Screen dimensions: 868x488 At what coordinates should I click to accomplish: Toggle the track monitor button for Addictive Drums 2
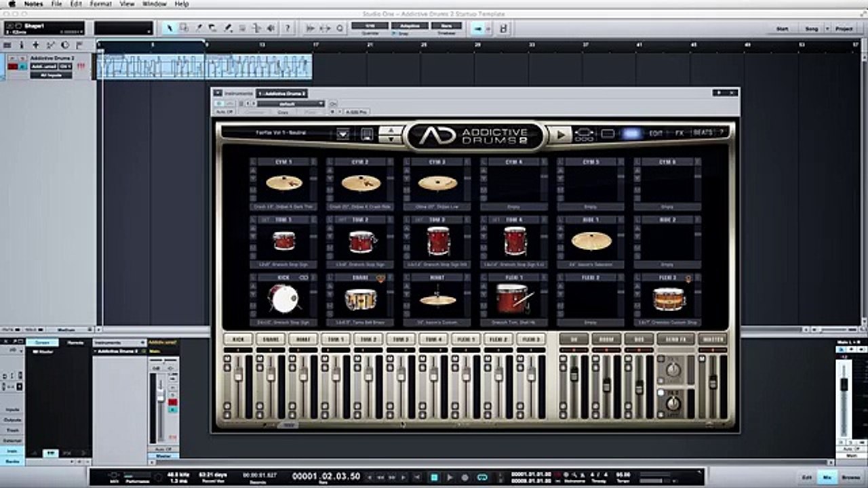pyautogui.click(x=23, y=66)
